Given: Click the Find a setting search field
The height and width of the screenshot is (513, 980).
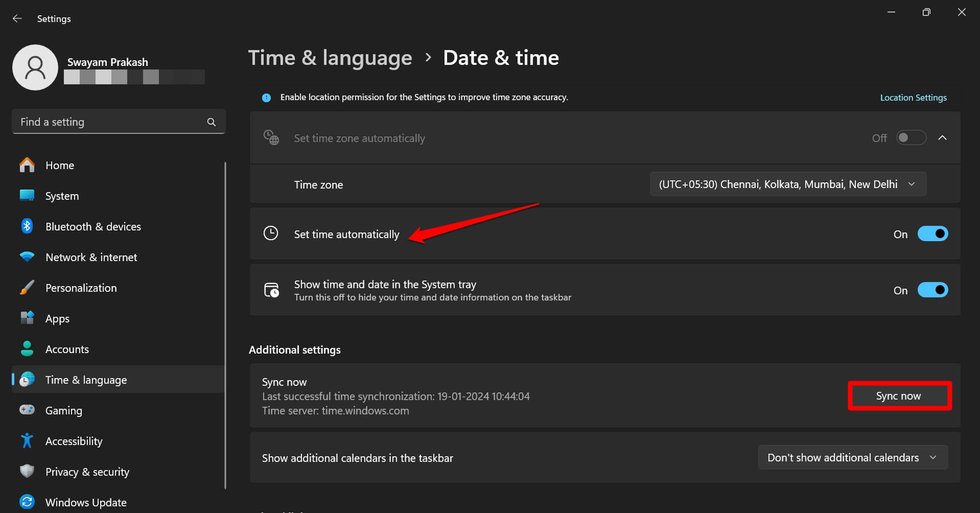Looking at the screenshot, I should (x=110, y=122).
